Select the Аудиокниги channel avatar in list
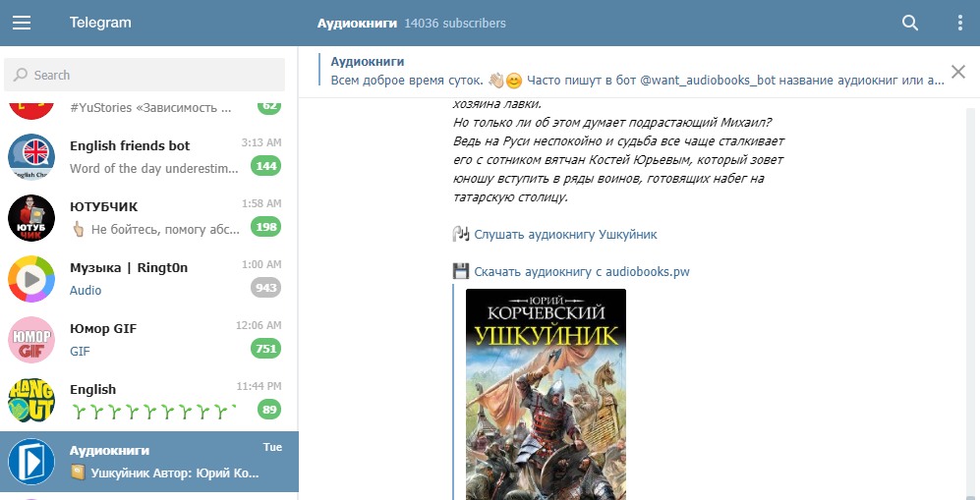The height and width of the screenshot is (500, 980). [x=31, y=462]
